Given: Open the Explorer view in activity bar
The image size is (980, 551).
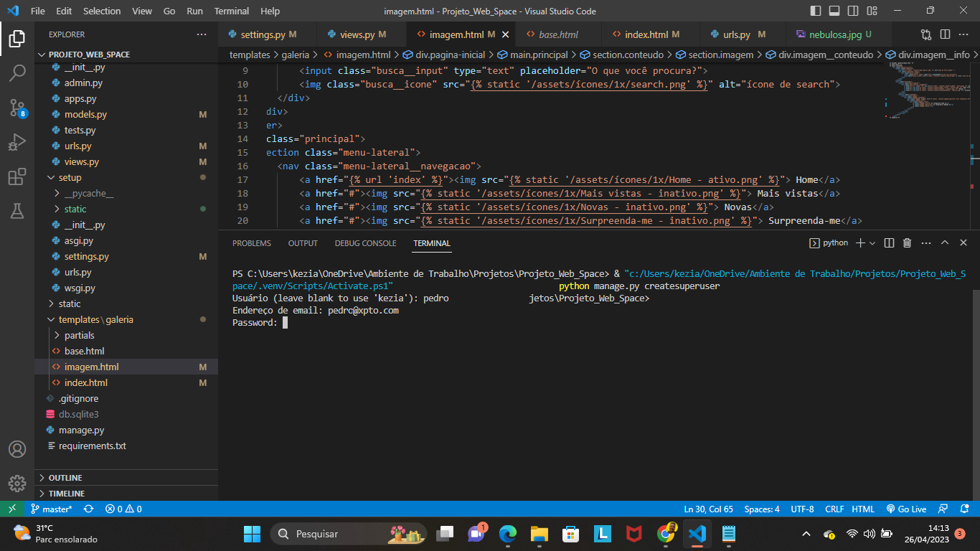Looking at the screenshot, I should coord(17,38).
